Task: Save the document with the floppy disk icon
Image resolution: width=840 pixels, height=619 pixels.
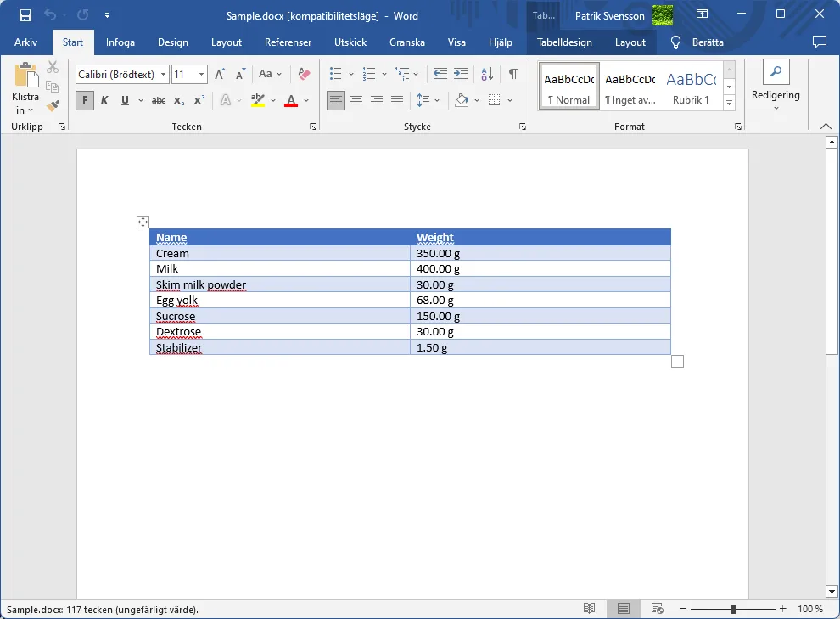Action: (x=25, y=15)
